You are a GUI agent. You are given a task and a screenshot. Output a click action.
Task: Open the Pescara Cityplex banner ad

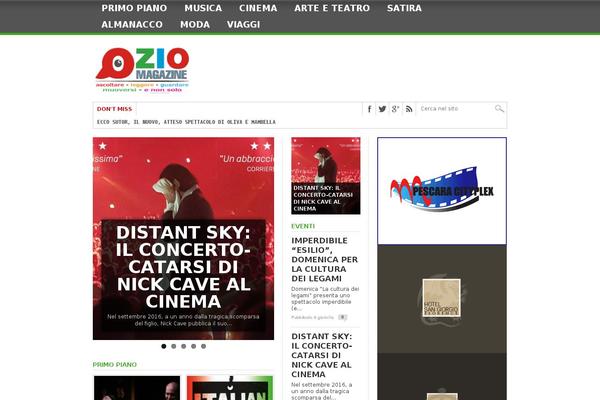[442, 191]
